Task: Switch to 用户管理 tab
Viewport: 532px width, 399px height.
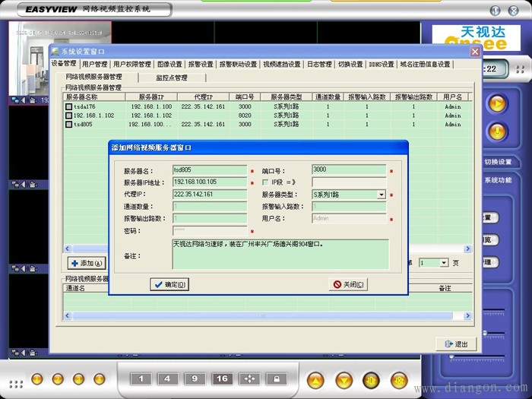Action: click(x=95, y=64)
